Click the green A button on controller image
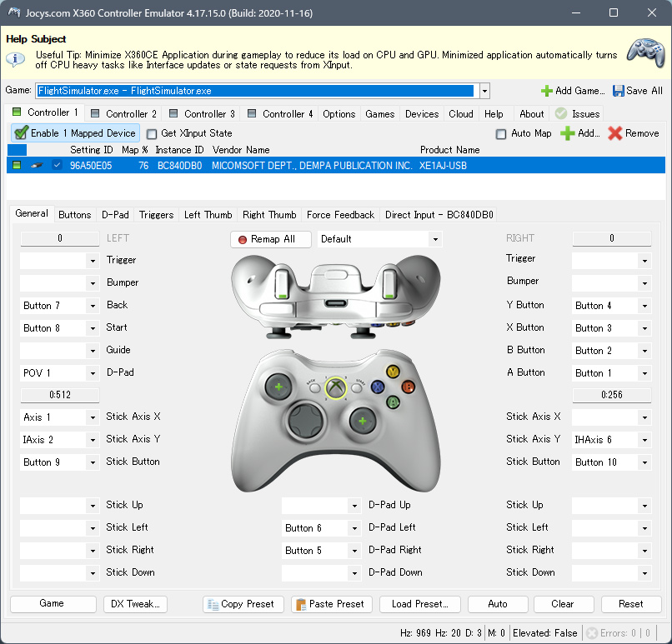 tap(393, 402)
